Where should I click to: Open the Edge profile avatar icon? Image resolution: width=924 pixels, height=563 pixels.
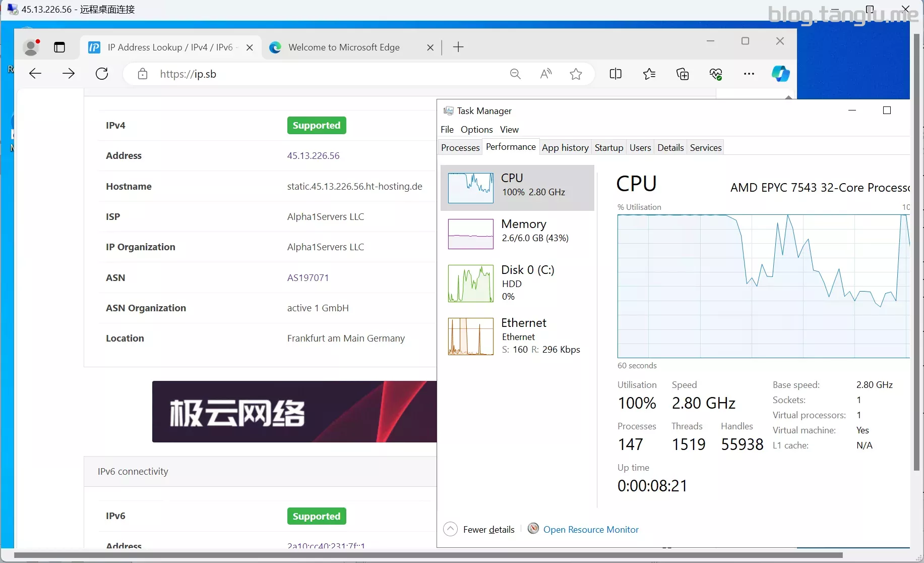pos(31,47)
